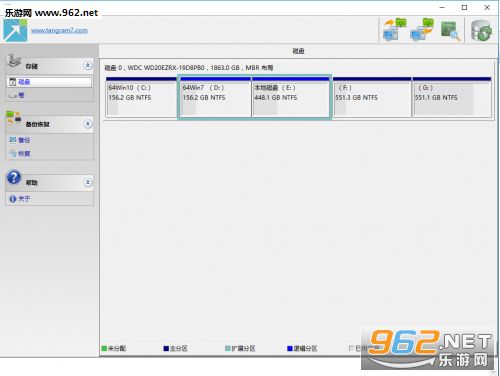Select the 64Win7 (D:) partition block

click(x=216, y=97)
